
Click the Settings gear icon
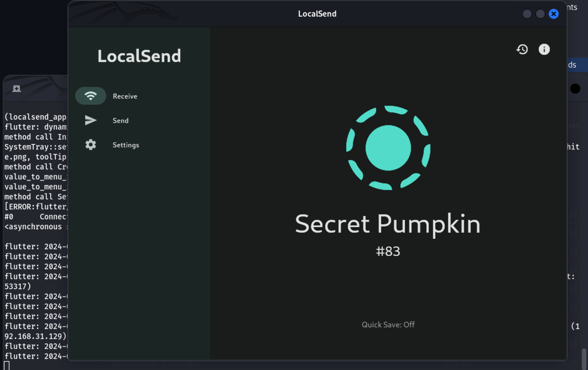(90, 145)
